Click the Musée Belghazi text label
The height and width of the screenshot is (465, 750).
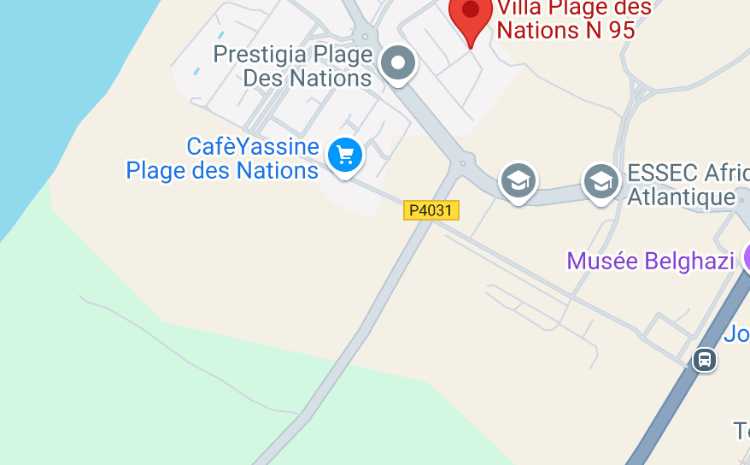click(x=651, y=261)
